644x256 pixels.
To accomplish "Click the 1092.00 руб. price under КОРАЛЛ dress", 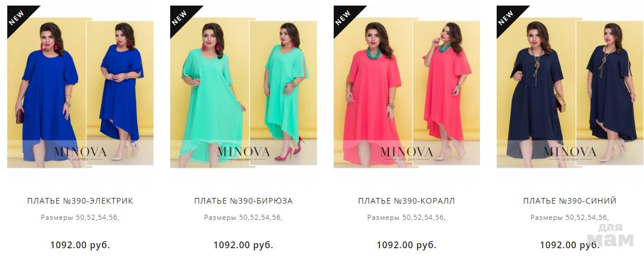I will [x=407, y=245].
